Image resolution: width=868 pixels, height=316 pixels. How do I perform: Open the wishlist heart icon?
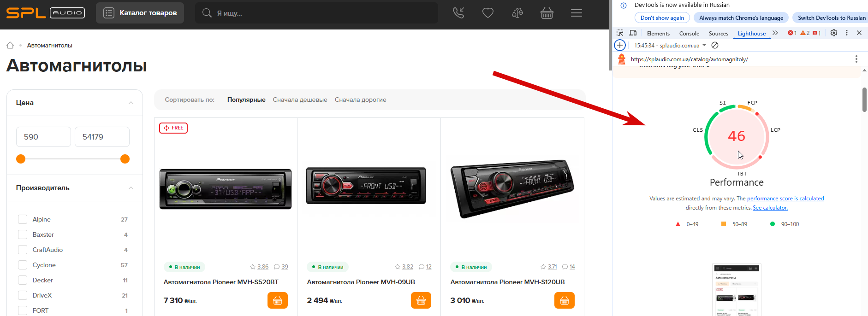pyautogui.click(x=488, y=13)
